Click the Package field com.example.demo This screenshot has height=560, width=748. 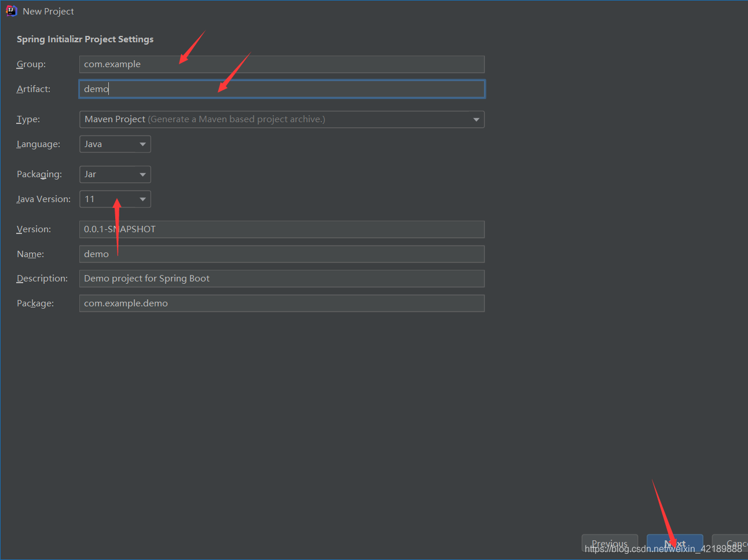coord(281,303)
